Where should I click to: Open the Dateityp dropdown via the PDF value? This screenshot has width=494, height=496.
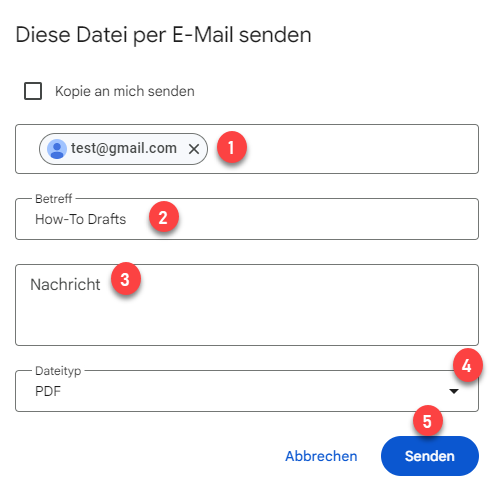pos(48,391)
